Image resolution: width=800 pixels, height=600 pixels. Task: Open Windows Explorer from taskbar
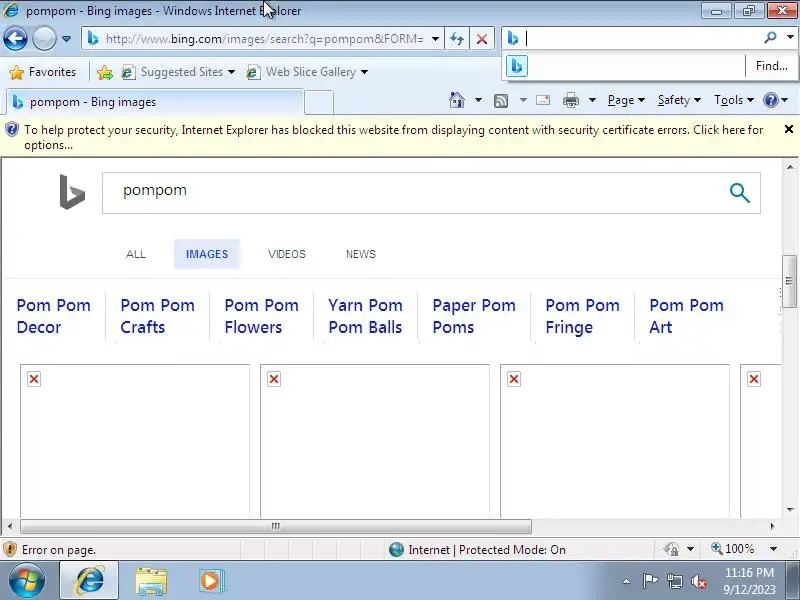151,582
